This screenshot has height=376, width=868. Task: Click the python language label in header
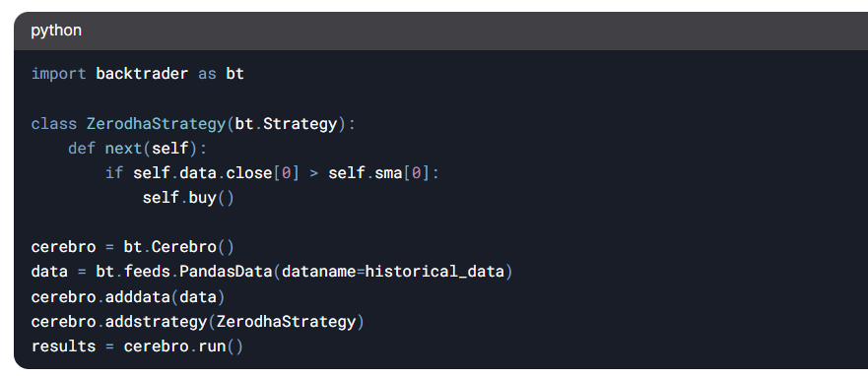click(x=56, y=30)
